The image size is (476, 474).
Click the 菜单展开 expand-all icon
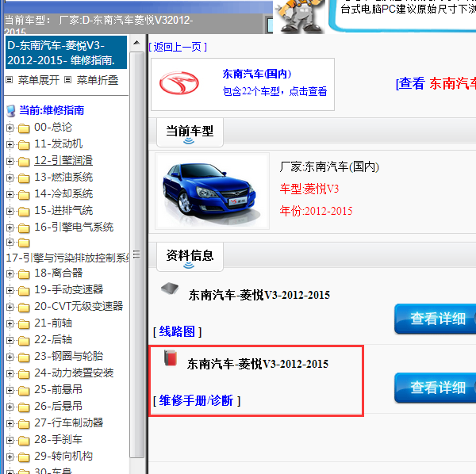click(10, 80)
